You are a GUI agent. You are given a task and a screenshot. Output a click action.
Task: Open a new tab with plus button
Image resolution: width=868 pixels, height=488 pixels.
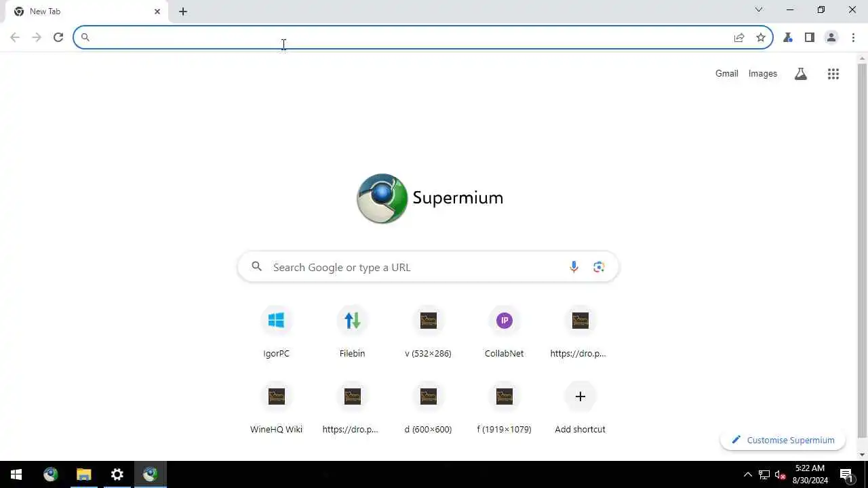coord(183,12)
